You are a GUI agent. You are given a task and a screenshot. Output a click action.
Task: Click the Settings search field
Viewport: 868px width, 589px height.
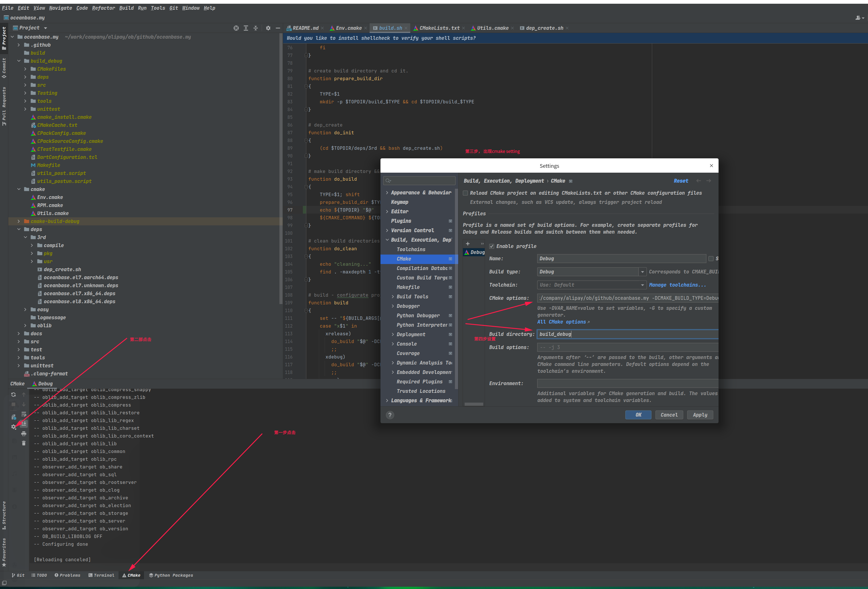coord(419,181)
